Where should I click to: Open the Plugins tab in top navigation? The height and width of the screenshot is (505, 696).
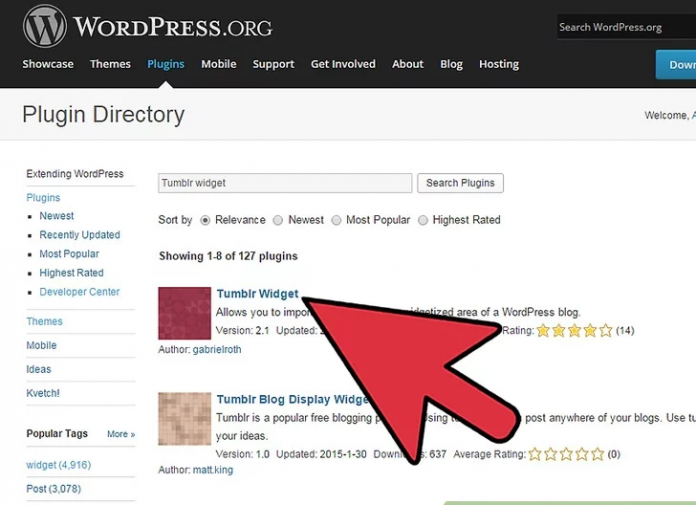[x=165, y=64]
